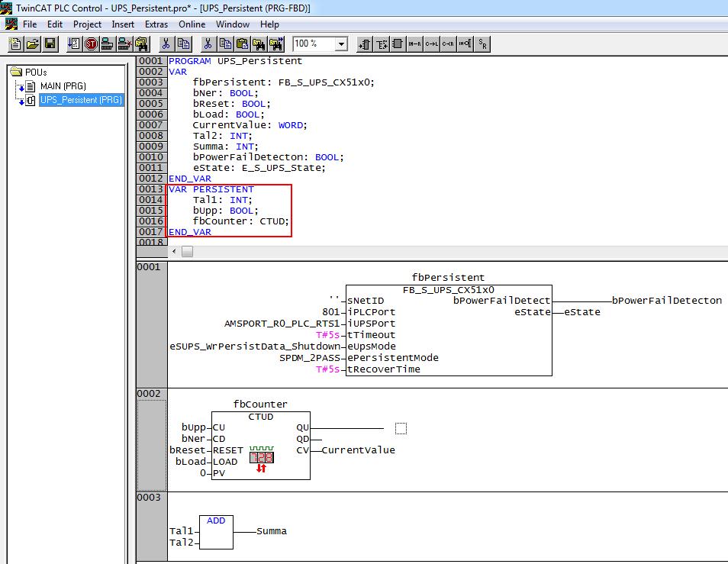Insert an FBD output with the toolbar icon

[382, 44]
